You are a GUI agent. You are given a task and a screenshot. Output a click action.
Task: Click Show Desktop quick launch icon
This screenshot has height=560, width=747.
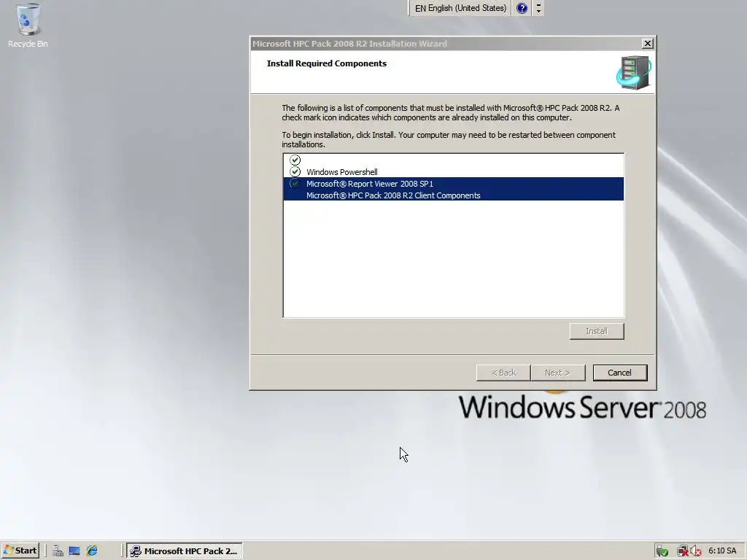[x=74, y=551]
